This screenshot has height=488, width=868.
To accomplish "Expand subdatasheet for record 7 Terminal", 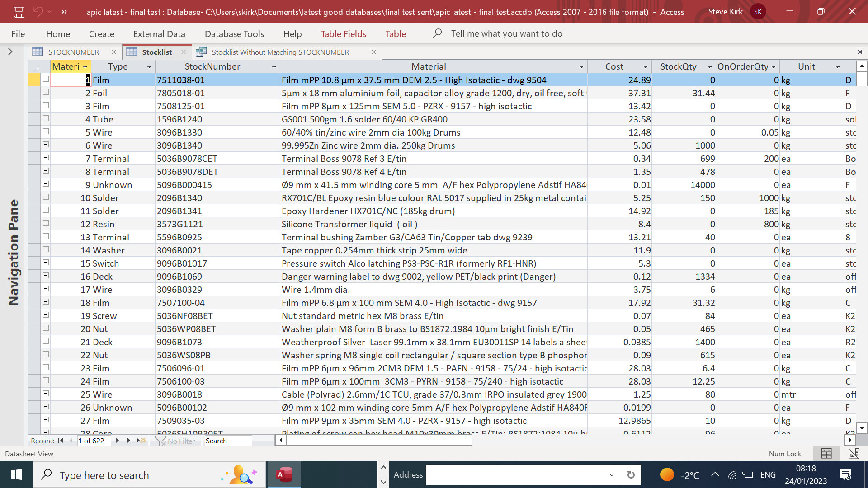I will [x=46, y=158].
